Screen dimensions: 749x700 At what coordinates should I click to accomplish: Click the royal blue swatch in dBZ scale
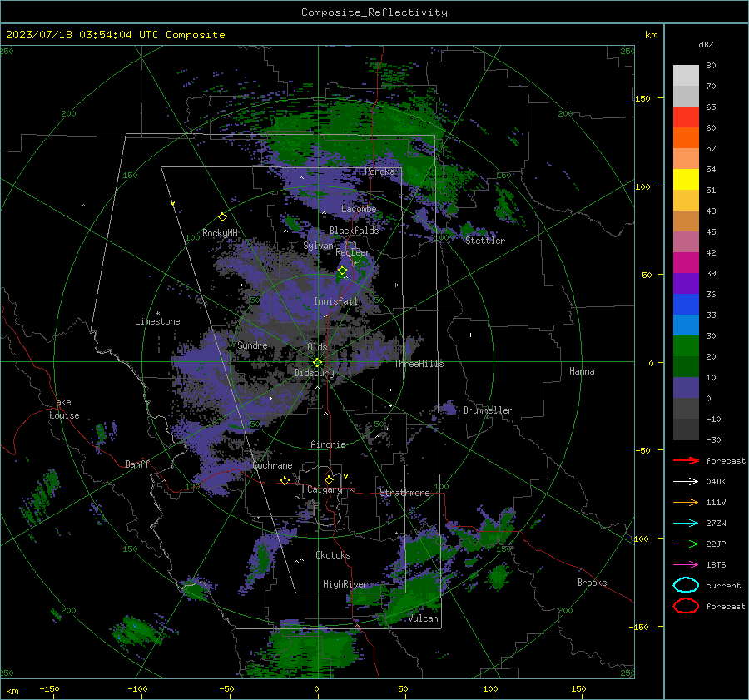click(686, 305)
